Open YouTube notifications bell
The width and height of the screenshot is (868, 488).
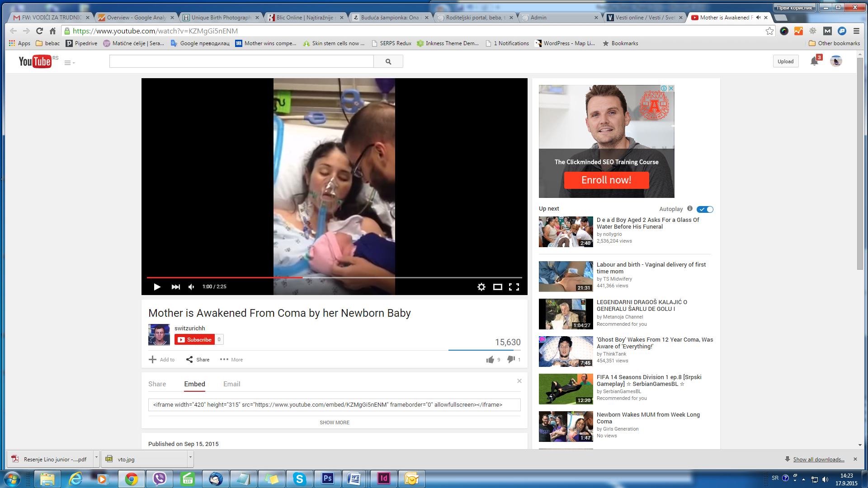(x=814, y=61)
